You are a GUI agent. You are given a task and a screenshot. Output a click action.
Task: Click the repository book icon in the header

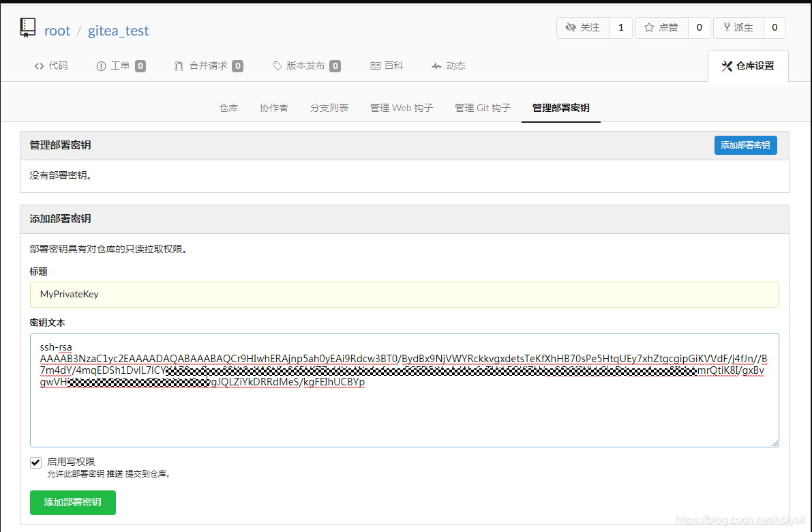pyautogui.click(x=27, y=27)
